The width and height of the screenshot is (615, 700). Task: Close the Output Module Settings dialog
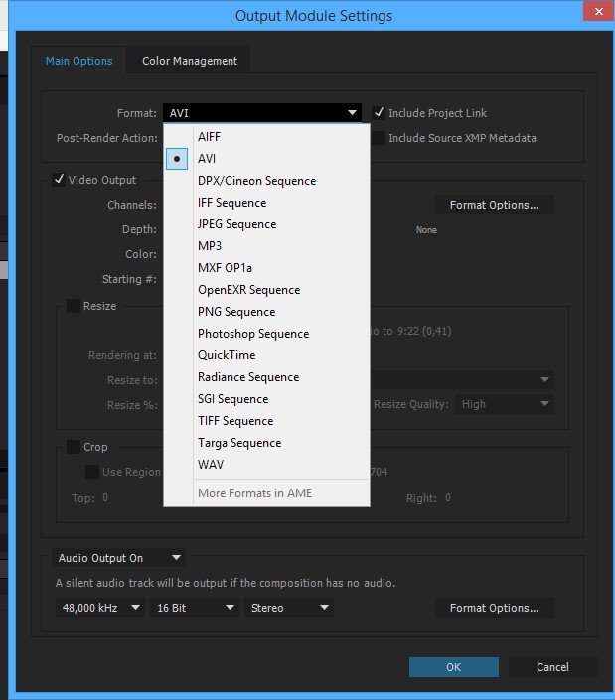599,11
